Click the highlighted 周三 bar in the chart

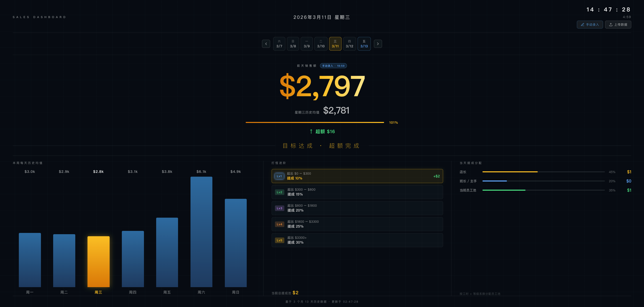coord(98,262)
